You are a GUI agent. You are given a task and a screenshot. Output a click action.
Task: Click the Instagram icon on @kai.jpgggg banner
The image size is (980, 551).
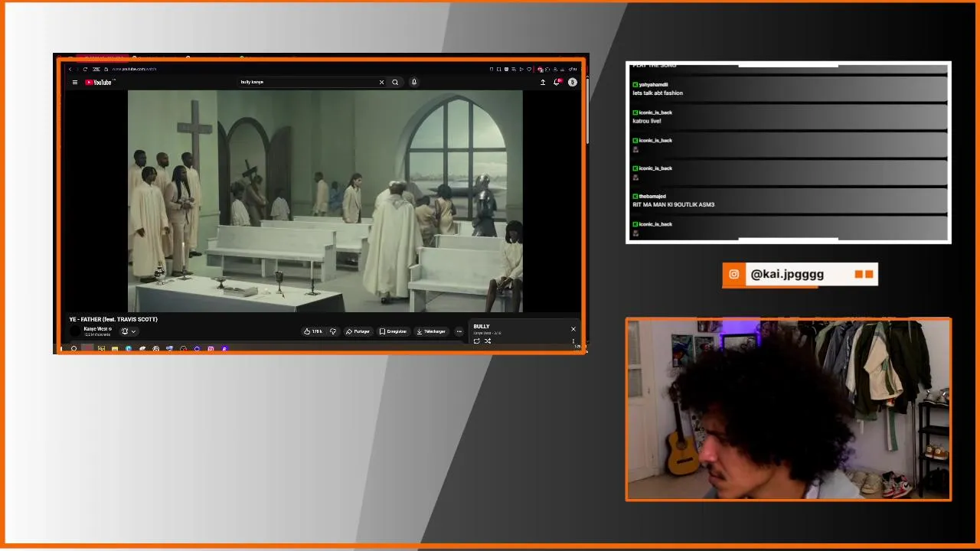[x=733, y=275]
